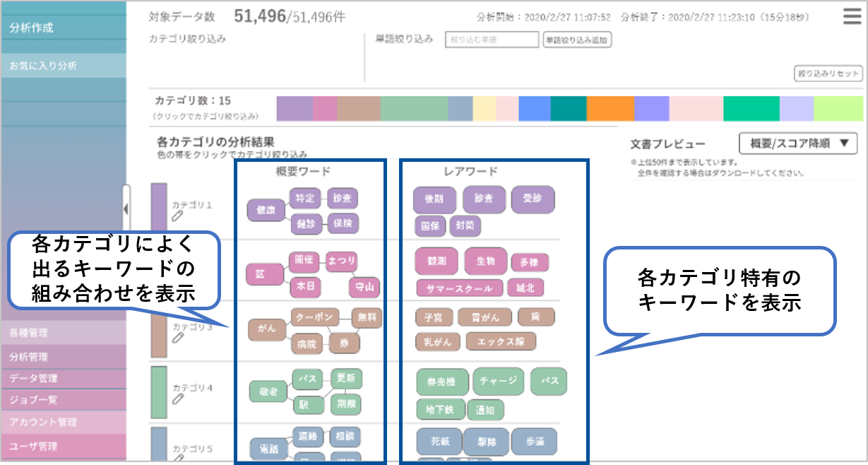
Task: Click the まつり keyword tag
Action: coord(341,261)
